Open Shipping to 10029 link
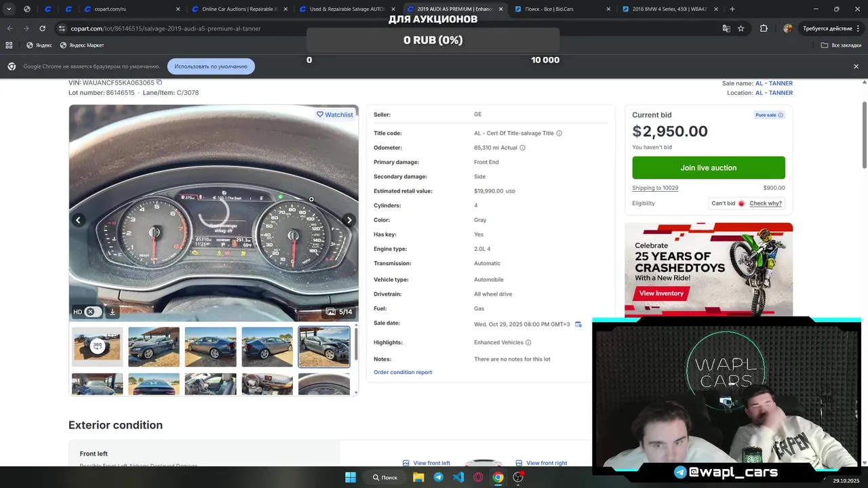The height and width of the screenshot is (488, 868). pyautogui.click(x=655, y=188)
